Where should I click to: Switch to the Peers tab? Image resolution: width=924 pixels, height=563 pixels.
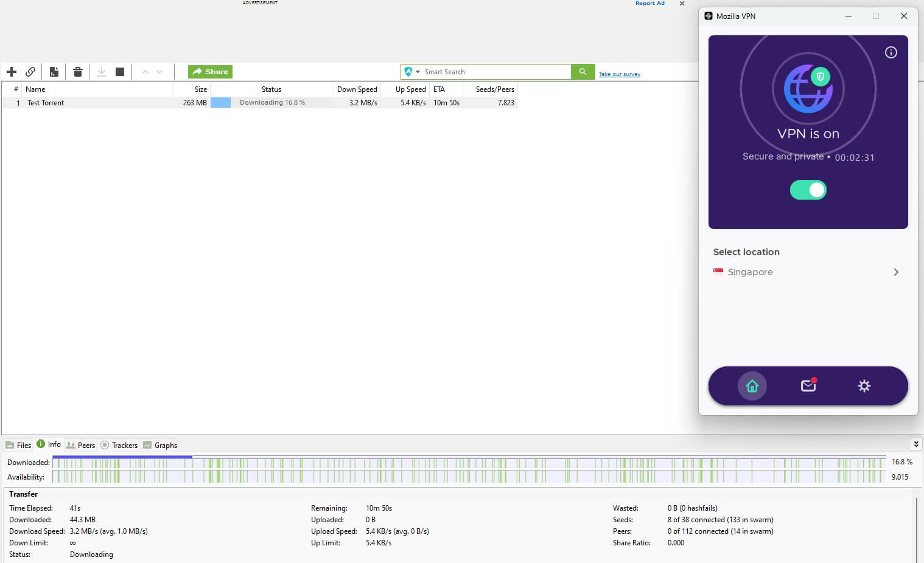coord(80,446)
